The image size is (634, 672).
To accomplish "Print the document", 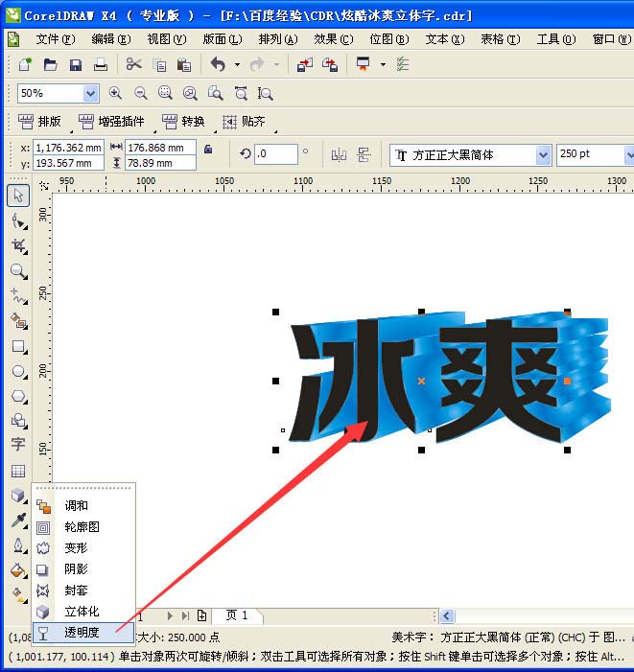I will (101, 65).
